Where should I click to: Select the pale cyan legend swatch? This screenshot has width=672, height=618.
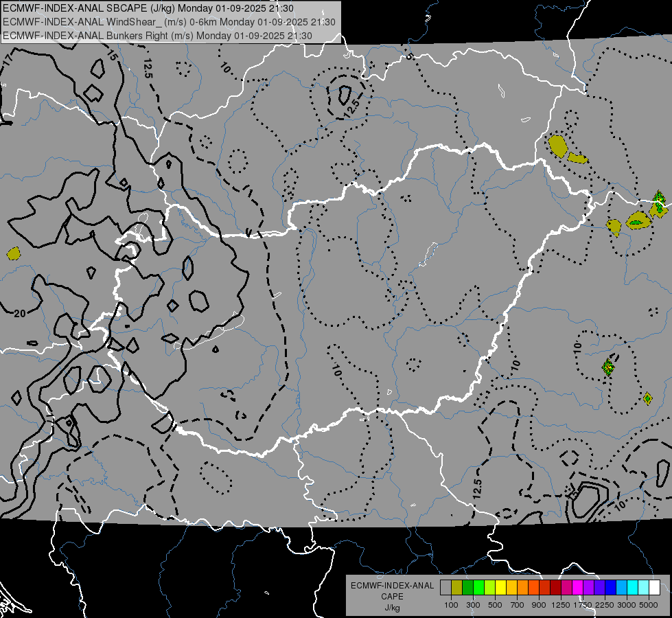[x=643, y=587]
